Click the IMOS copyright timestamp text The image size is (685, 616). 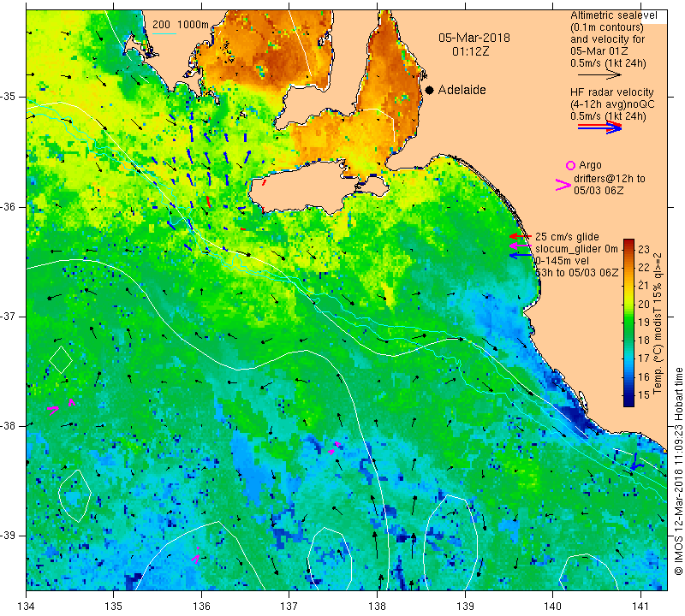678,471
